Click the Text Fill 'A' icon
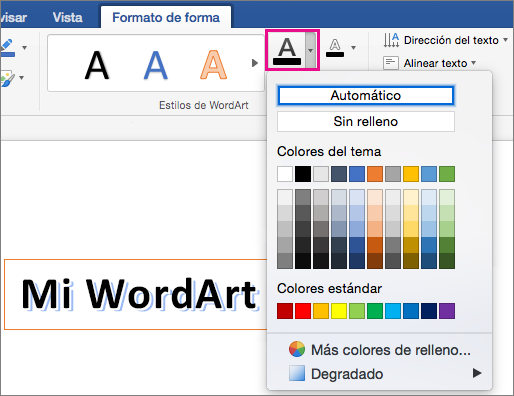Image resolution: width=514 pixels, height=396 pixels. pos(287,51)
